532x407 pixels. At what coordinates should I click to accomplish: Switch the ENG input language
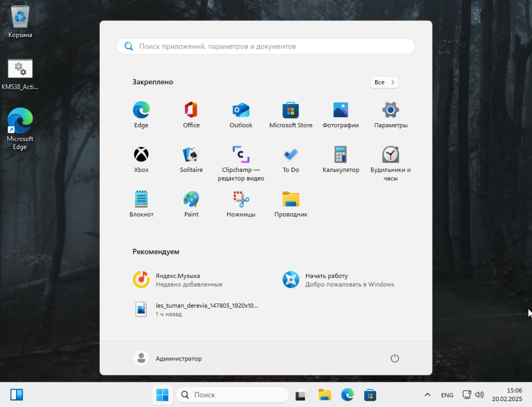click(x=447, y=395)
